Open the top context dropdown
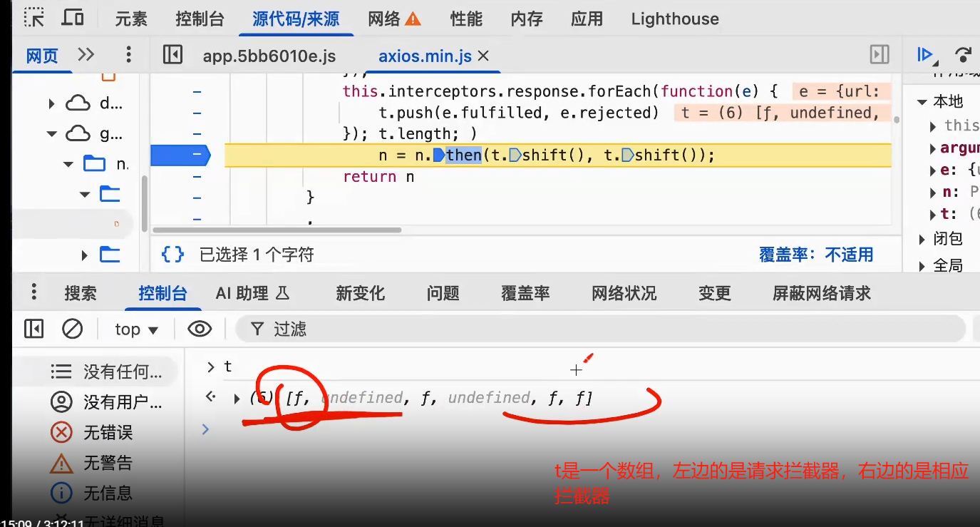The width and height of the screenshot is (980, 527). coord(136,329)
